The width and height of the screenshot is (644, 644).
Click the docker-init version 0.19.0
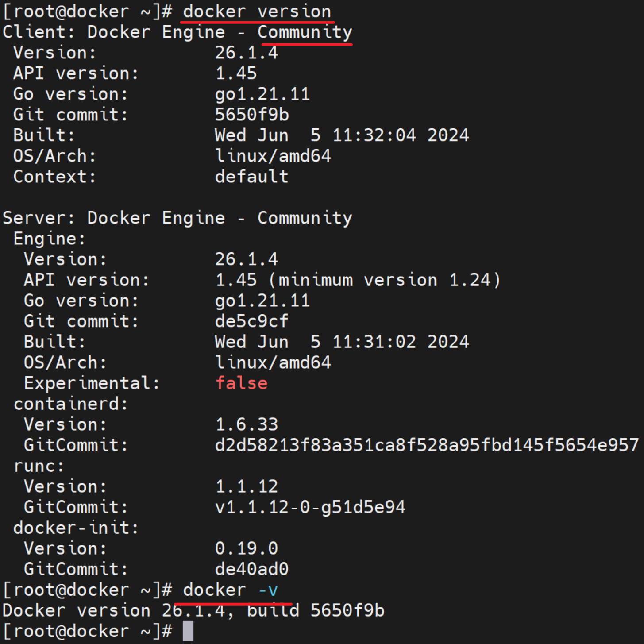point(246,548)
